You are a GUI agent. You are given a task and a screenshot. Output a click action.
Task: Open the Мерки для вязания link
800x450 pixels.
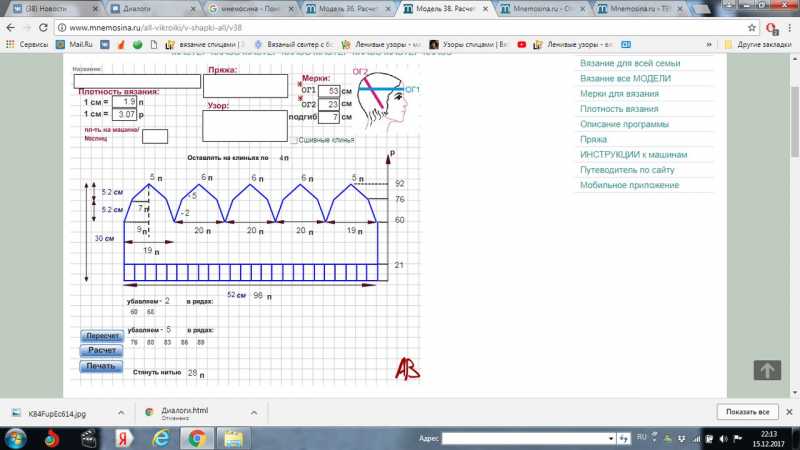pyautogui.click(x=619, y=93)
